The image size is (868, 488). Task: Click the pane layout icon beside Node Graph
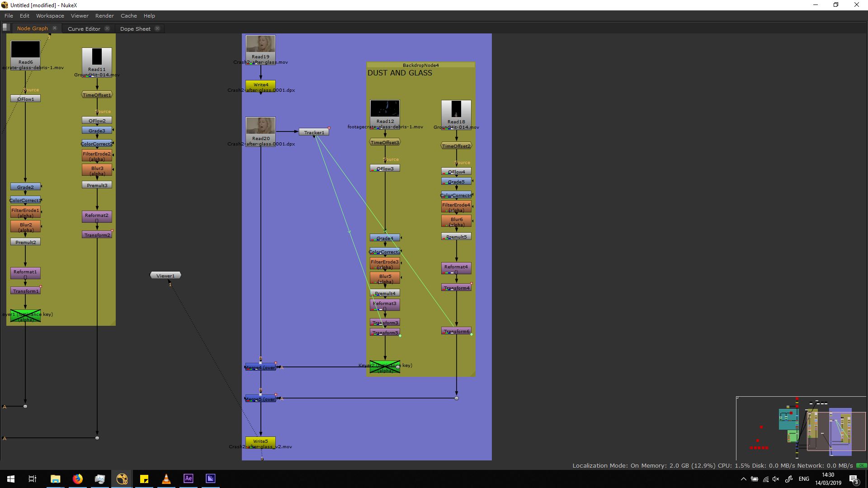click(x=6, y=28)
